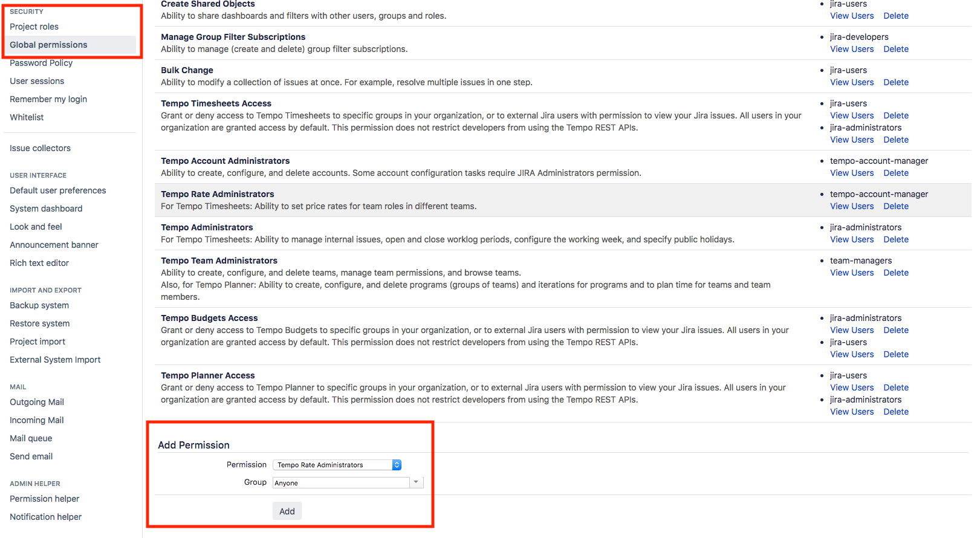Image resolution: width=980 pixels, height=538 pixels.
Task: View Users for Tempo Rate Administrators
Action: click(852, 206)
